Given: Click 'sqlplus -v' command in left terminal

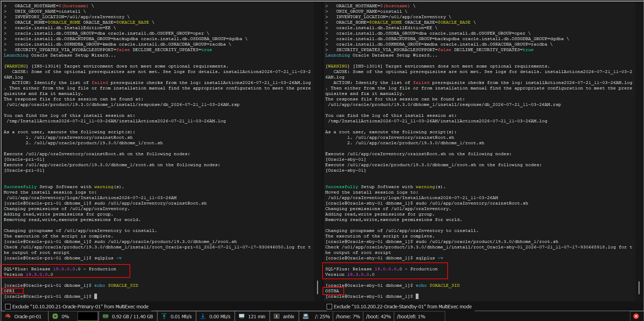Looking at the screenshot, I should click(108, 258).
